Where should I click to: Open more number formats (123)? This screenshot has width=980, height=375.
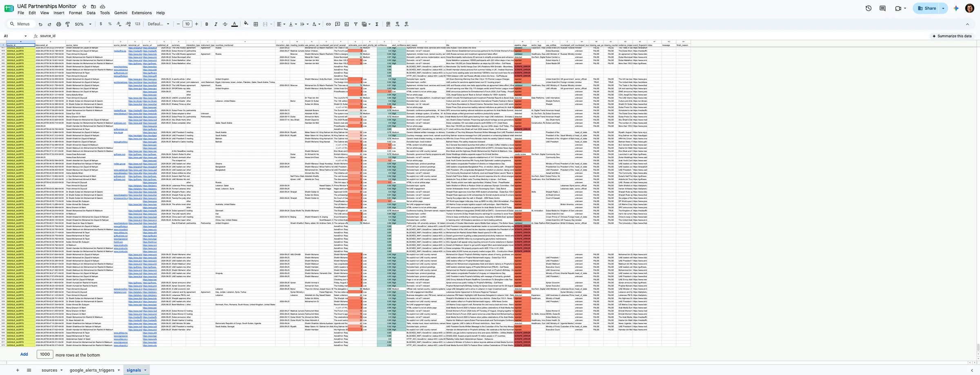(138, 24)
